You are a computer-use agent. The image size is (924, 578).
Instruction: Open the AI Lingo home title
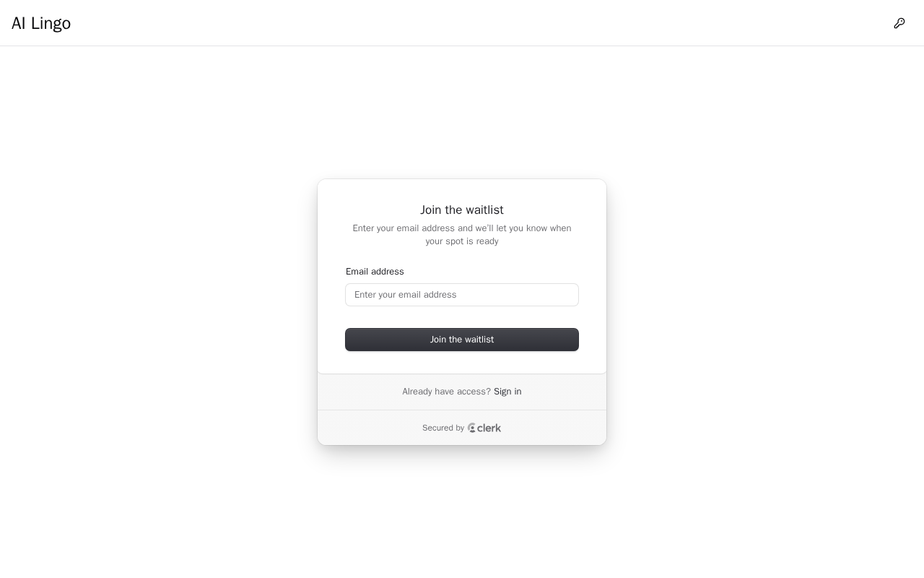[x=41, y=23]
